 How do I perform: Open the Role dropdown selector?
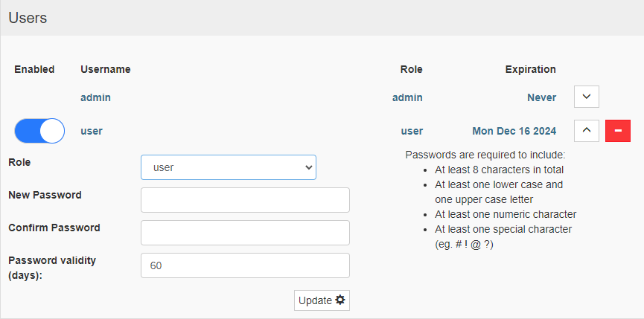click(x=229, y=167)
